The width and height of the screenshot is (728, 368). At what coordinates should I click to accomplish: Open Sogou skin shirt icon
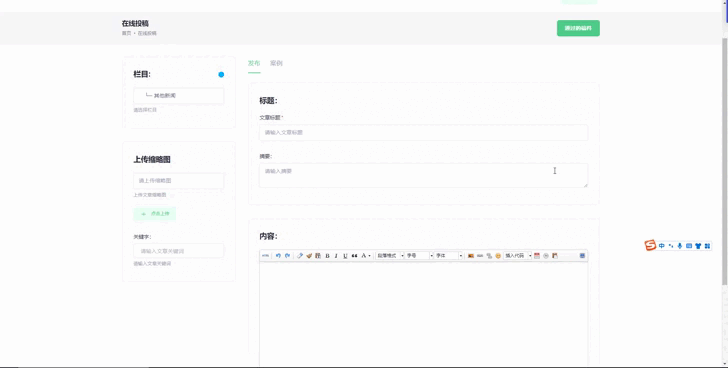click(x=698, y=246)
